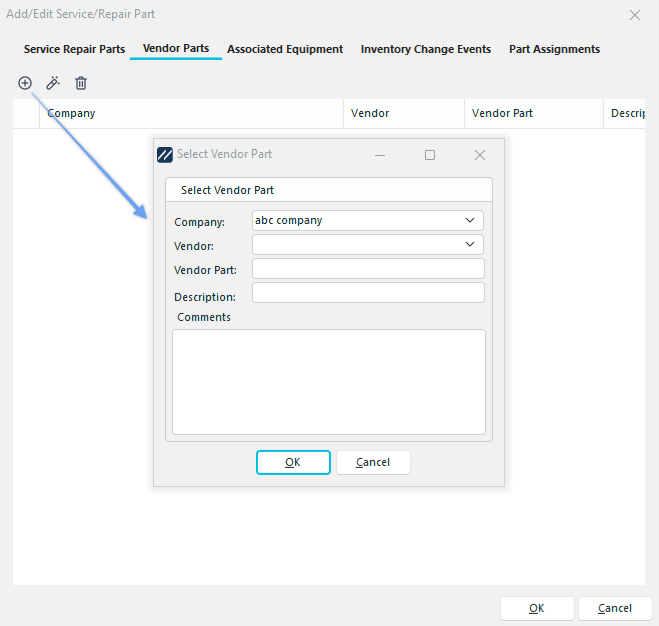The width and height of the screenshot is (659, 626).
Task: Click OK in the Add/Edit Service/Repair Part window
Action: coord(537,608)
